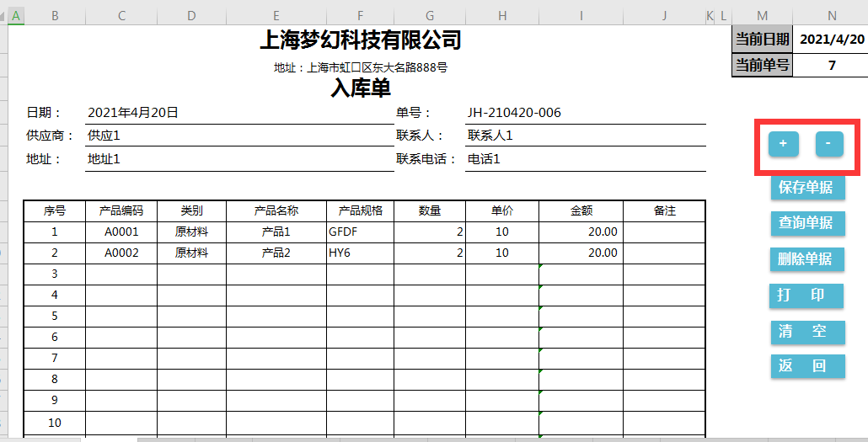The image size is (868, 442).
Task: Print the form with 打印 button
Action: coord(806,296)
